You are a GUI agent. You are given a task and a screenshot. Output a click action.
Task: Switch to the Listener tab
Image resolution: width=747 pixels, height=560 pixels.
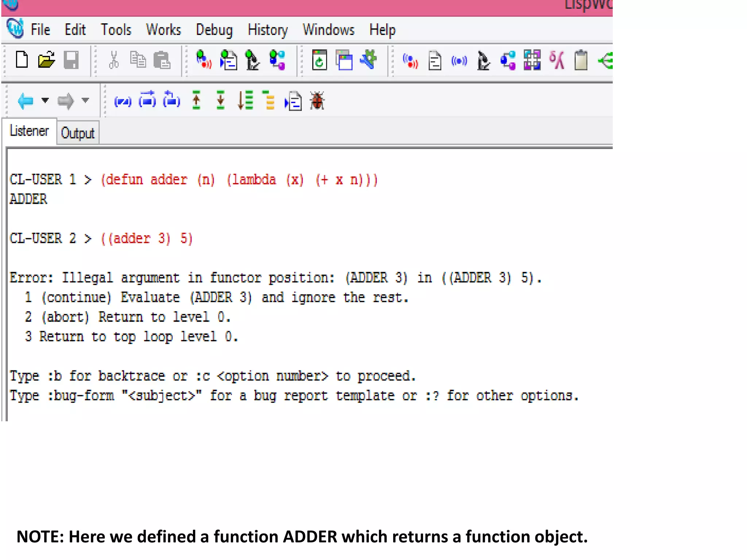[x=29, y=131]
